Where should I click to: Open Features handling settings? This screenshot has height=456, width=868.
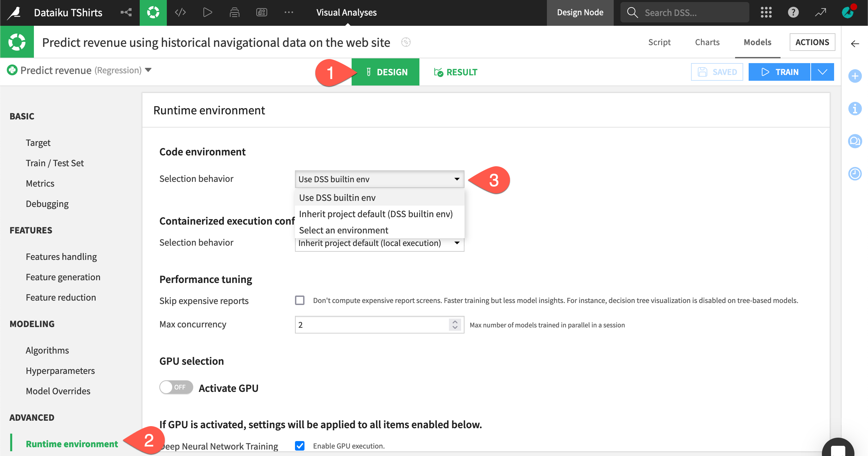61,256
